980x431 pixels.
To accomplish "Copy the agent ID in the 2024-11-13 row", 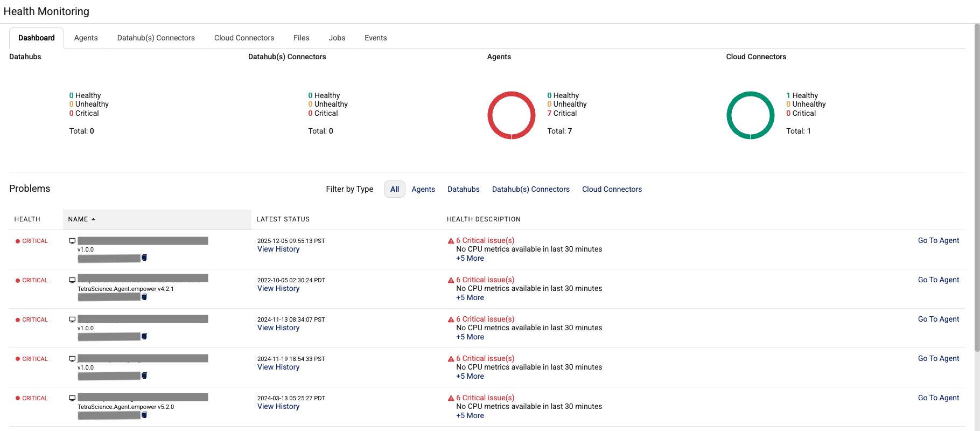I will click(x=144, y=337).
